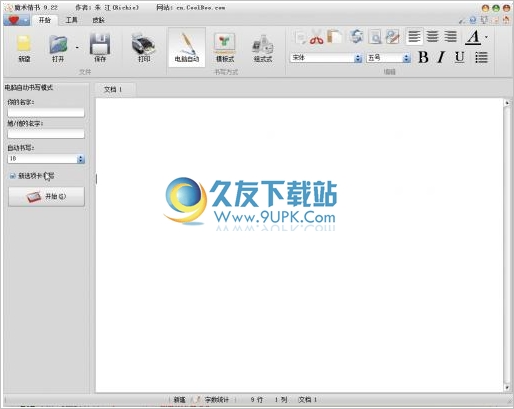Click the monitor icon at the ribbon's top right
The width and height of the screenshot is (514, 409).
coord(484,20)
